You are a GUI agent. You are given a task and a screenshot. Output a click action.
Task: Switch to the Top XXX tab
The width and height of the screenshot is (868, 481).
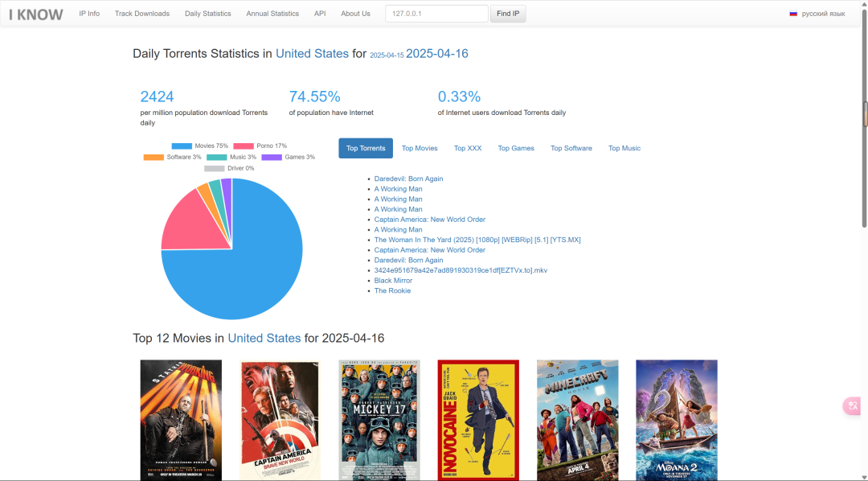tap(468, 148)
